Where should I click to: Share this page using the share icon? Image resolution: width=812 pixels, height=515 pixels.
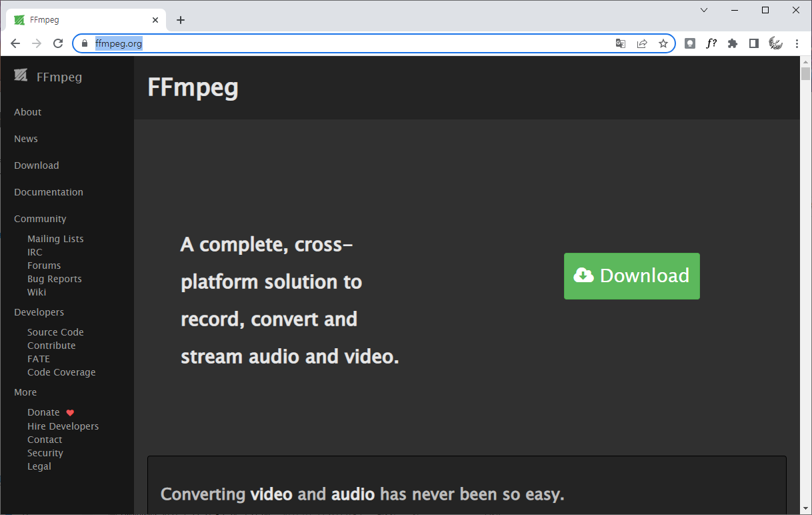(642, 43)
